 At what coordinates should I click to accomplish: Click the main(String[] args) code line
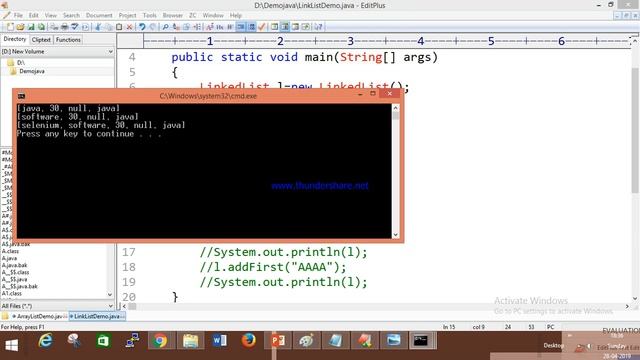coord(304,57)
